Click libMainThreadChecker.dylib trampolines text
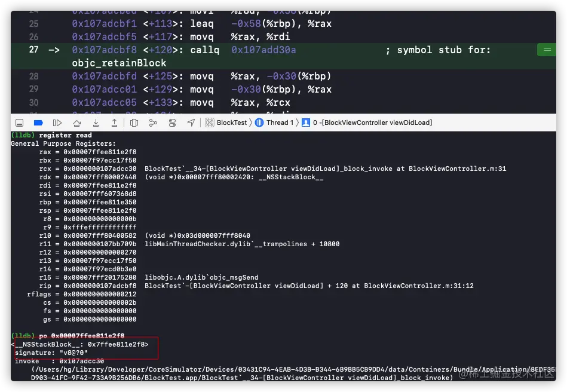Image resolution: width=567 pixels, height=392 pixels. click(x=242, y=244)
